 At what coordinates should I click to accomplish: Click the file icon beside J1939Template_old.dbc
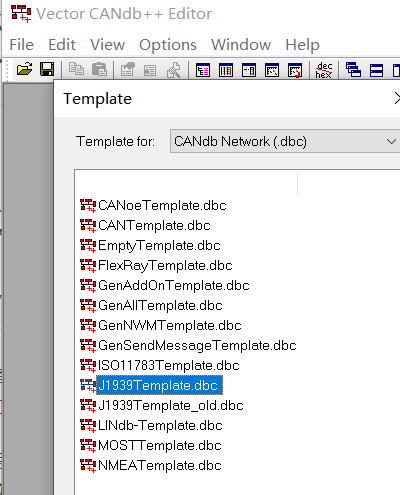88,406
